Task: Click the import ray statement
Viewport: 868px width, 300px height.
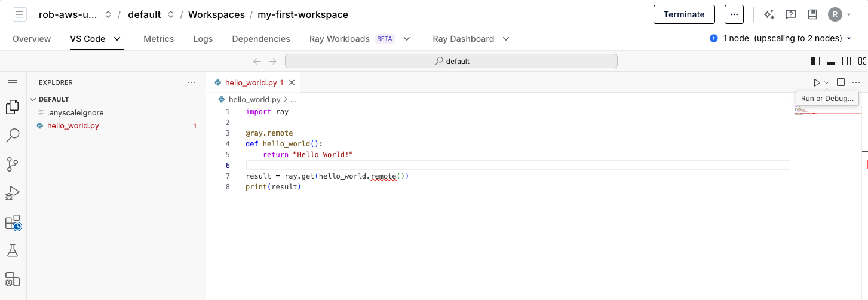Action: (x=267, y=112)
